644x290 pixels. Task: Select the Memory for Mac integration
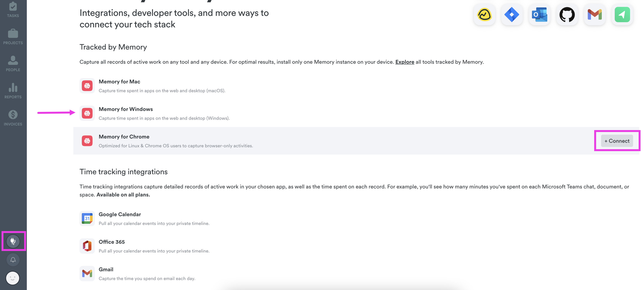119,82
